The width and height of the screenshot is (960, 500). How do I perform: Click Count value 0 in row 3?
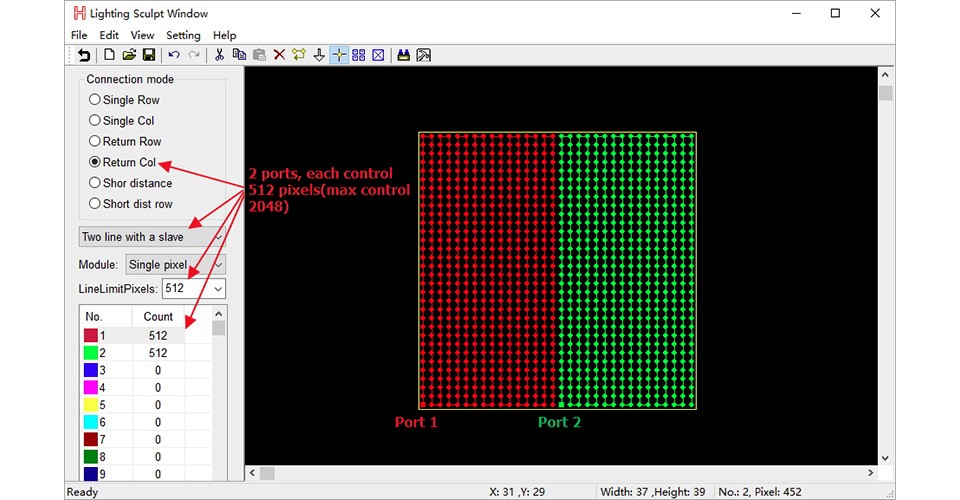point(158,370)
